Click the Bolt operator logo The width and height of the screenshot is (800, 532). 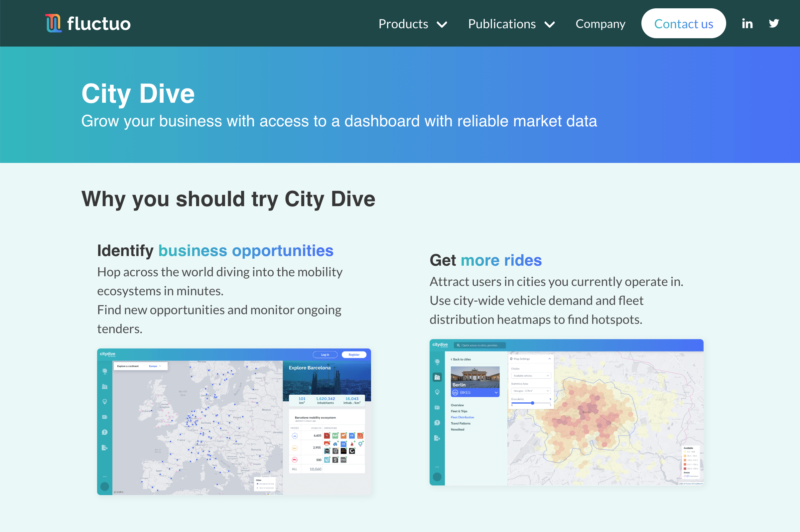click(335, 435)
